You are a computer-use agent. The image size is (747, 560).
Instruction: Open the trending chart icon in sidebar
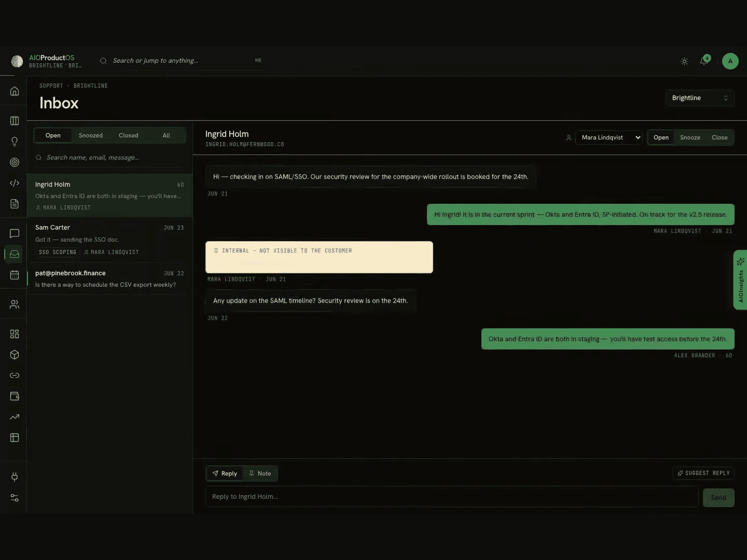pyautogui.click(x=15, y=417)
